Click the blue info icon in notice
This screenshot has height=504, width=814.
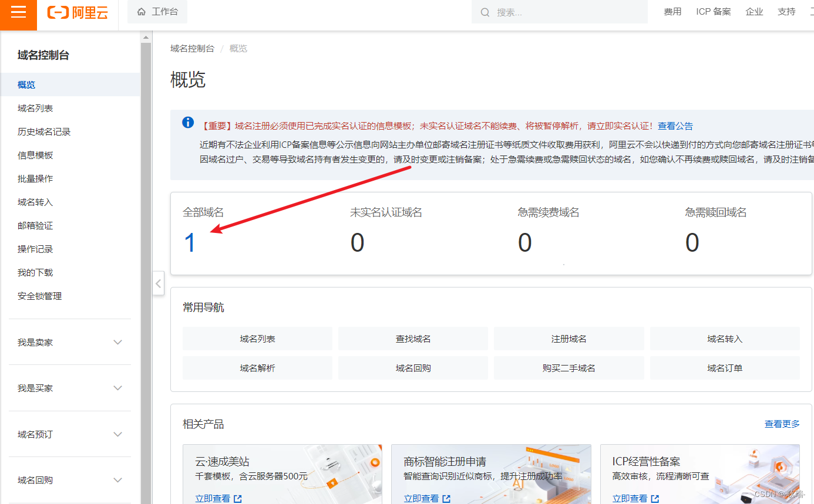(188, 123)
